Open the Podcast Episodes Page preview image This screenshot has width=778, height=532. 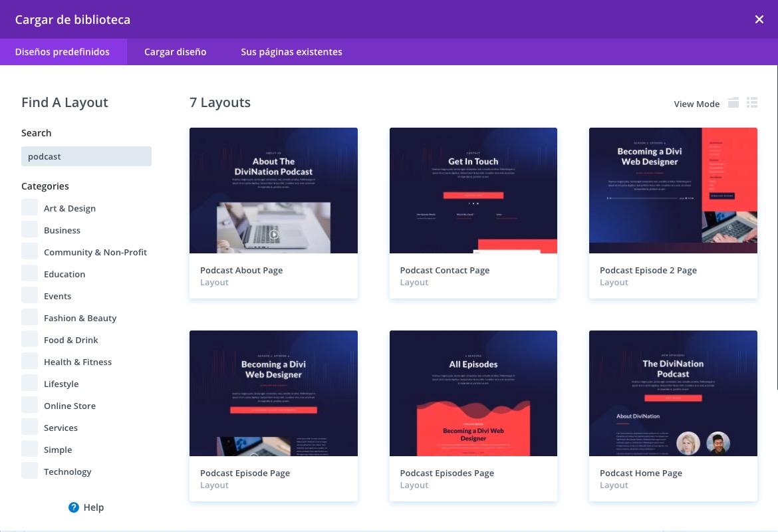click(473, 393)
